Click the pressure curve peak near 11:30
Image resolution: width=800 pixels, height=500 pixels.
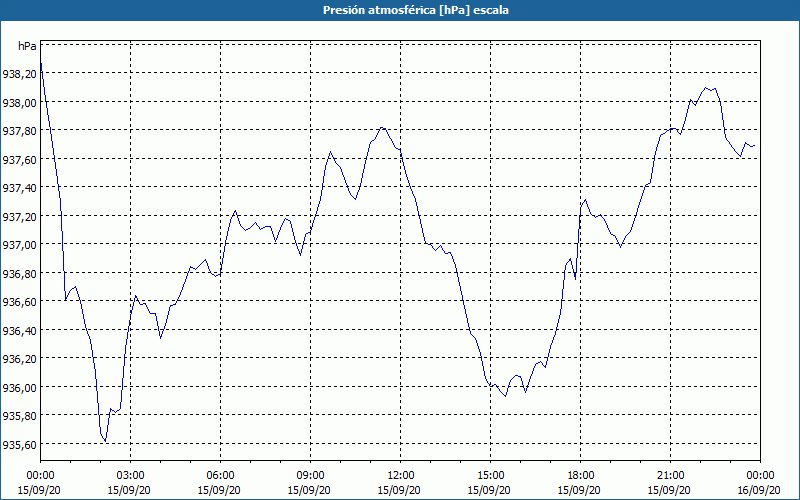(x=382, y=128)
